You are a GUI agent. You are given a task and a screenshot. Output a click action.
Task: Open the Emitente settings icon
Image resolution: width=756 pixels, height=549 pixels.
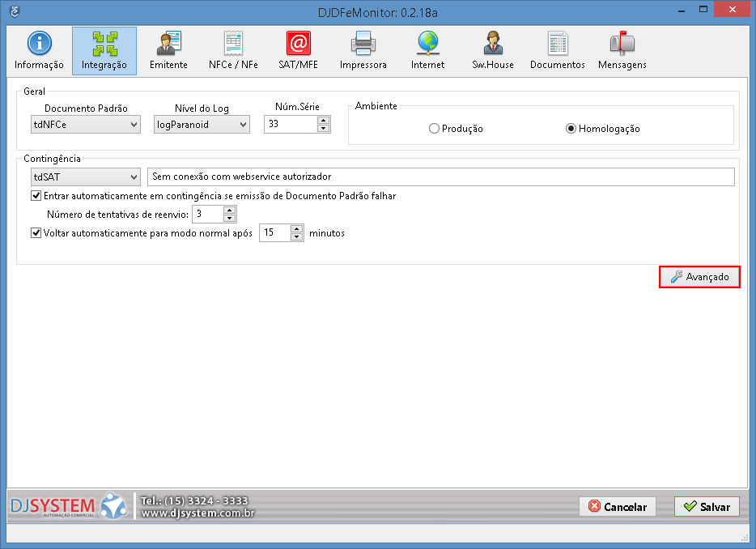[x=168, y=51]
